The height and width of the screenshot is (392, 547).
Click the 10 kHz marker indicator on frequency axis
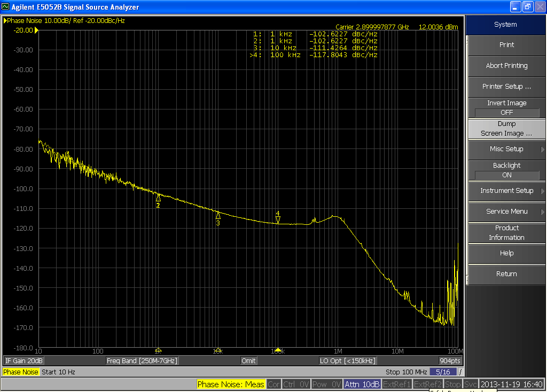(218, 350)
